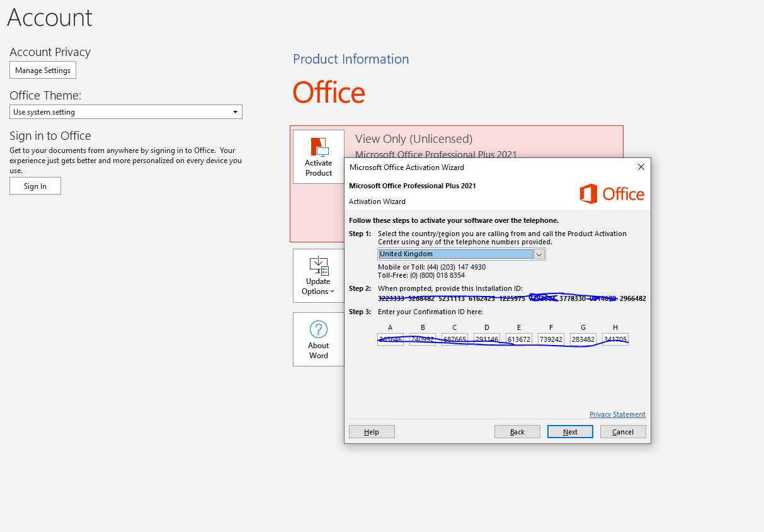Click the "View Only (Unlicensed)" status text
The height and width of the screenshot is (532, 764).
click(414, 139)
